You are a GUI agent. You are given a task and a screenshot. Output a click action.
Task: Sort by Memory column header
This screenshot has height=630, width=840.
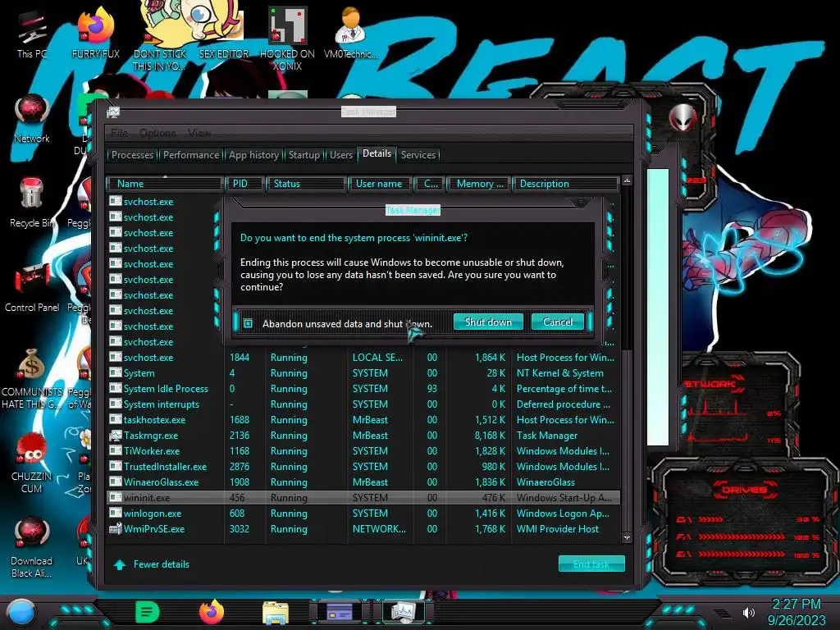pyautogui.click(x=479, y=184)
